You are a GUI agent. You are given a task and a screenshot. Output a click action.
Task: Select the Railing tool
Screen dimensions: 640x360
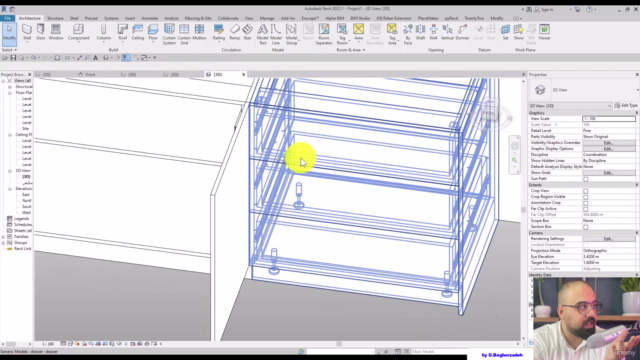pos(219,32)
